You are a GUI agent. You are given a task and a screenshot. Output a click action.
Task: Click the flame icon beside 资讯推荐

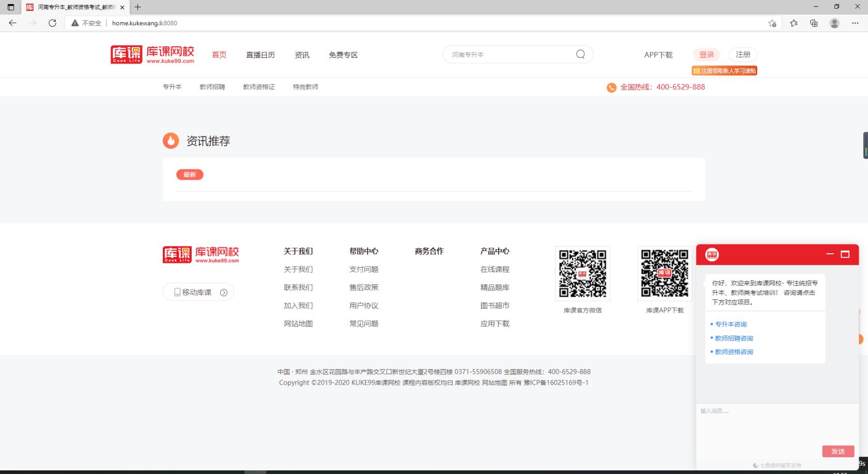pos(171,141)
